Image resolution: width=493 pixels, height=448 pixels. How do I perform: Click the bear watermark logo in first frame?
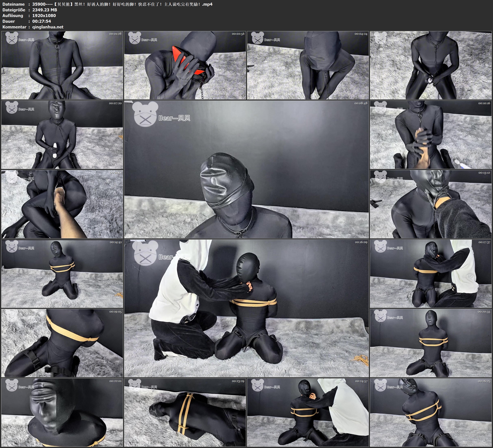point(12,38)
